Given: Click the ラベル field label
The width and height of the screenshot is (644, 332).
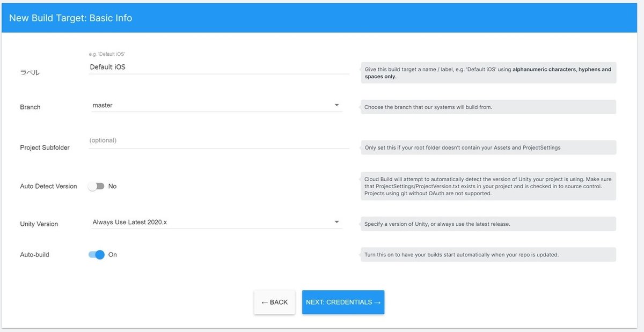Looking at the screenshot, I should [x=30, y=72].
